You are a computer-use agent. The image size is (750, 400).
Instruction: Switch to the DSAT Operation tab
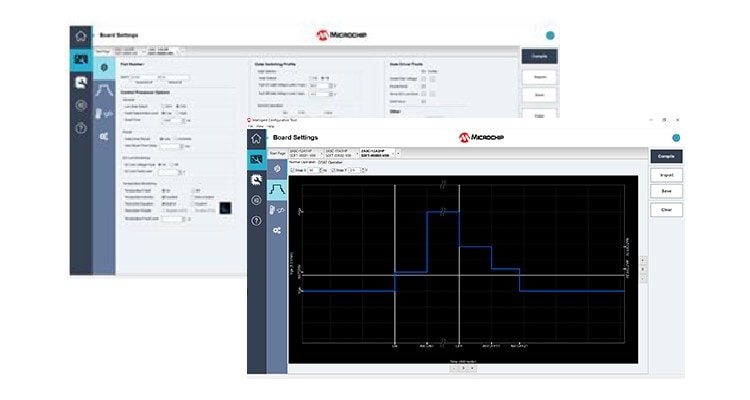point(331,163)
